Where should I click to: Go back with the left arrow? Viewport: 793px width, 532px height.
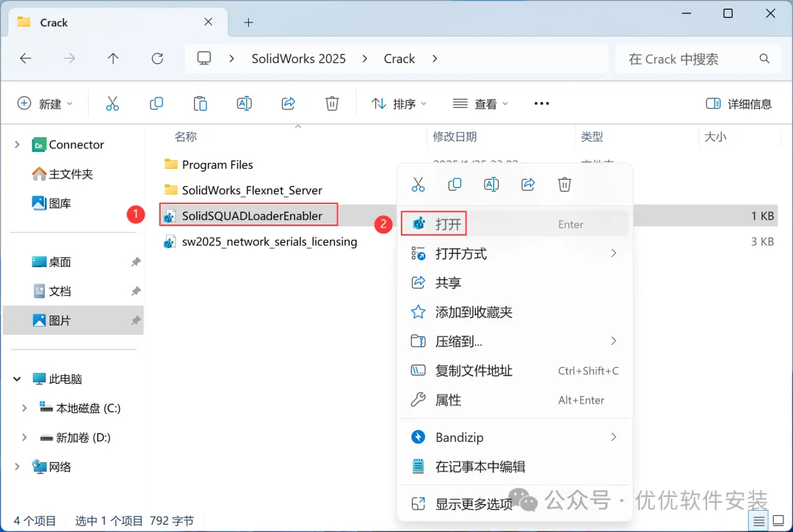(25, 59)
